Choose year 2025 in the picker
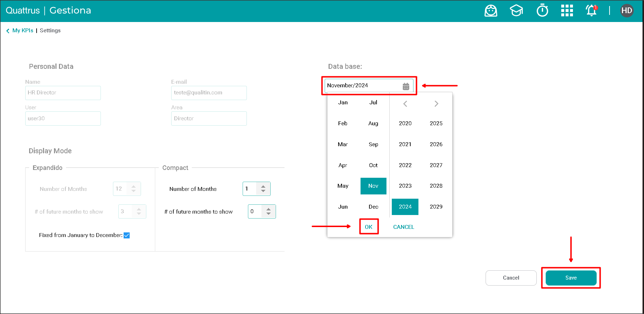The height and width of the screenshot is (314, 644). [x=436, y=123]
